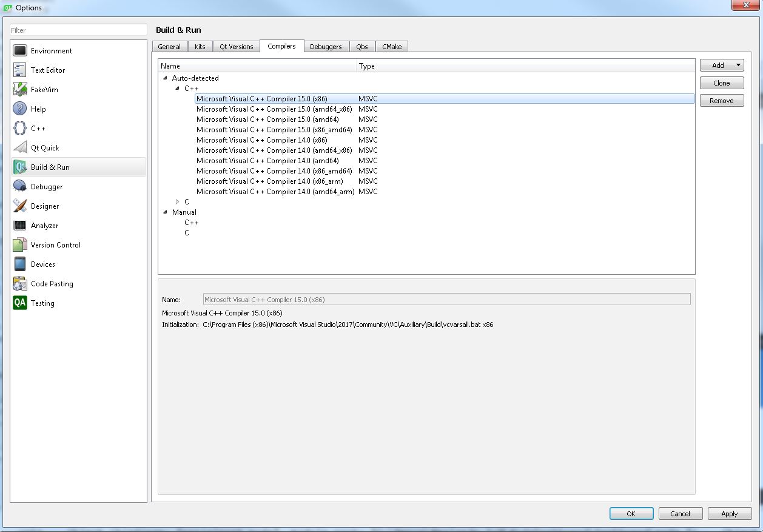The image size is (763, 532).
Task: Click the vcvarsall.bat initialization path text
Action: point(348,325)
